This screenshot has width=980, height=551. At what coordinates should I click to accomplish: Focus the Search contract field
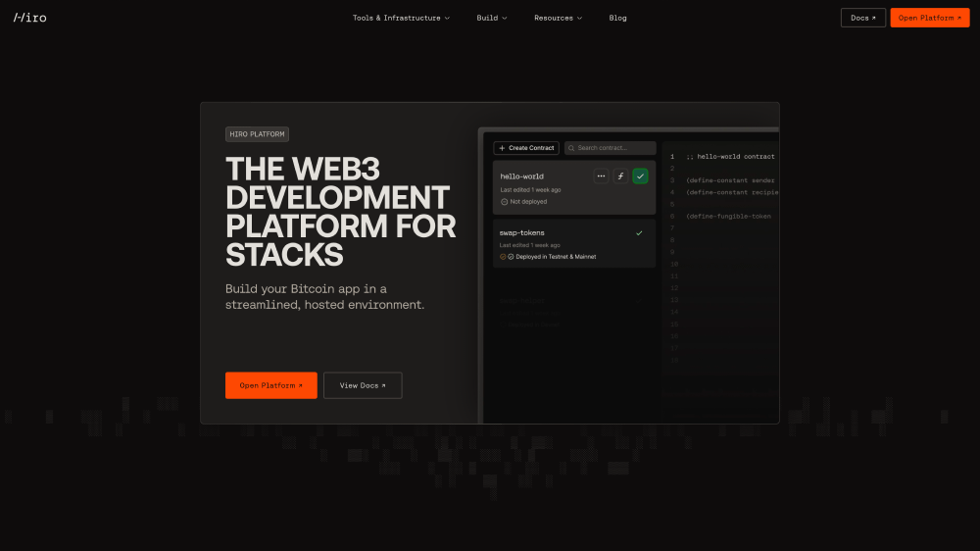tap(610, 148)
